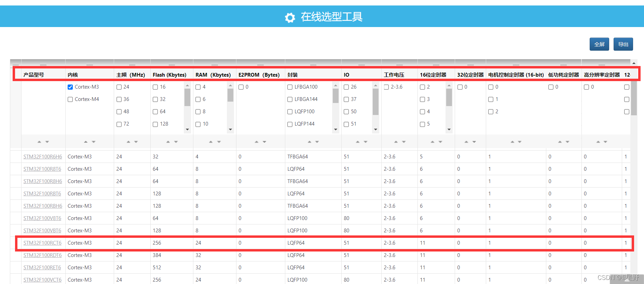This screenshot has width=644, height=284.
Task: Click up arrow of main table scrollbar
Action: pyautogui.click(x=634, y=63)
